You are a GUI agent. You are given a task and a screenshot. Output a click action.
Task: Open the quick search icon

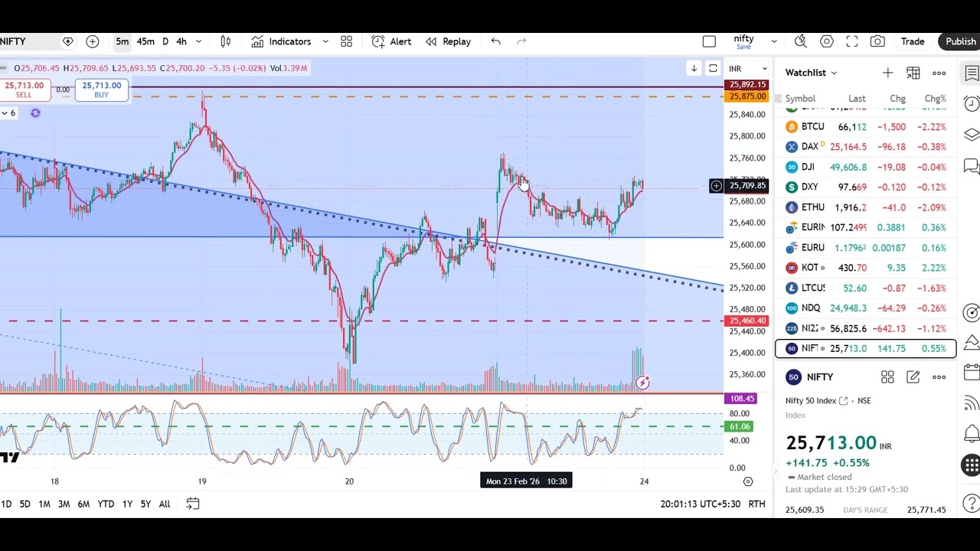pos(801,41)
